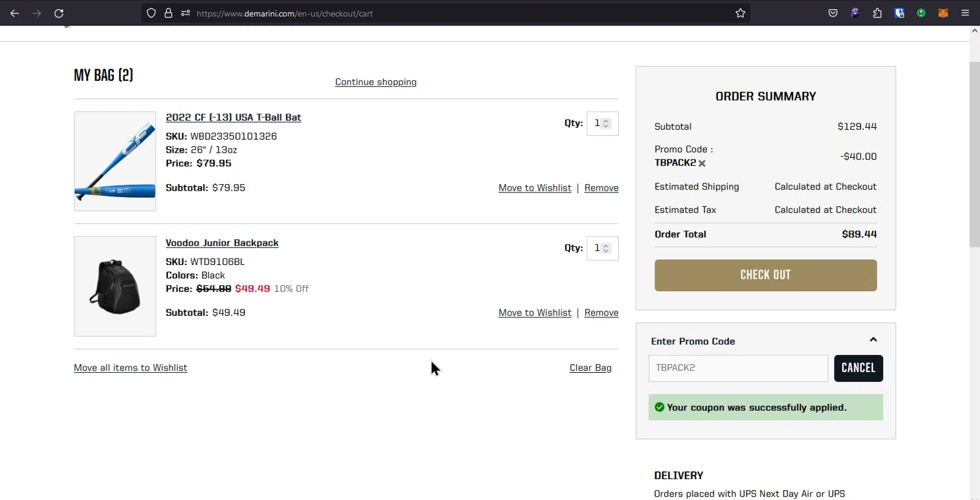Open the Firefox extensions puzzle icon
The image size is (980, 500).
877,13
